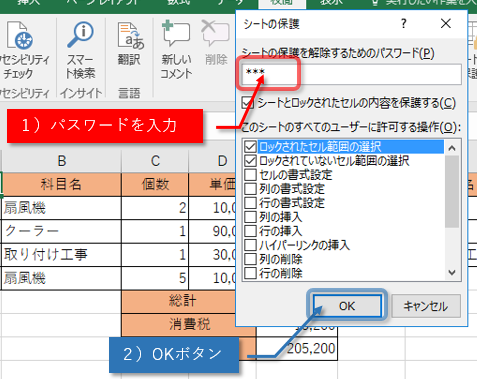Select the cell showing 205,200
This screenshot has width=477, height=379.
point(297,349)
